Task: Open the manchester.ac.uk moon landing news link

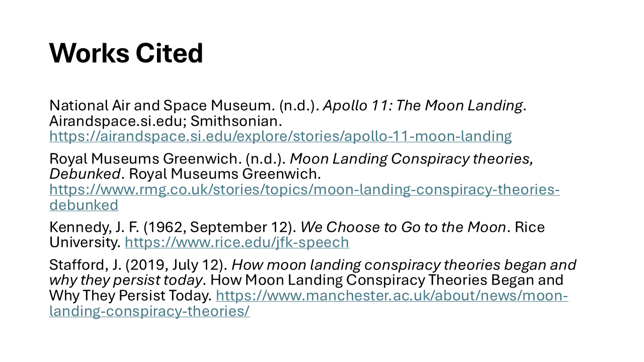Action: point(309,303)
